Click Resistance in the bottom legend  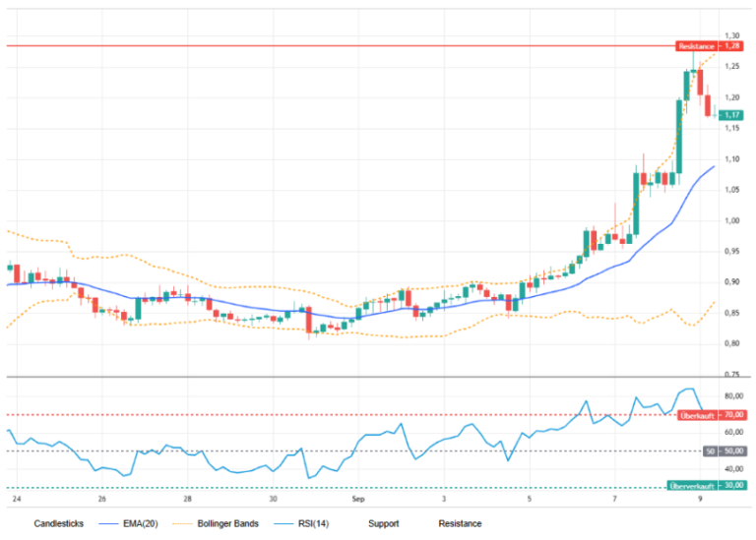pos(460,523)
